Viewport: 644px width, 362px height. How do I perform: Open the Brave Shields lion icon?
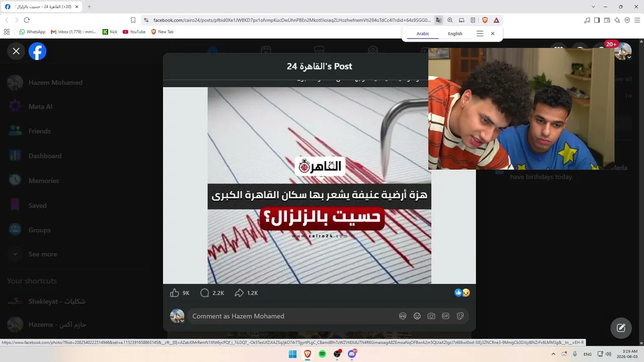[x=485, y=20]
